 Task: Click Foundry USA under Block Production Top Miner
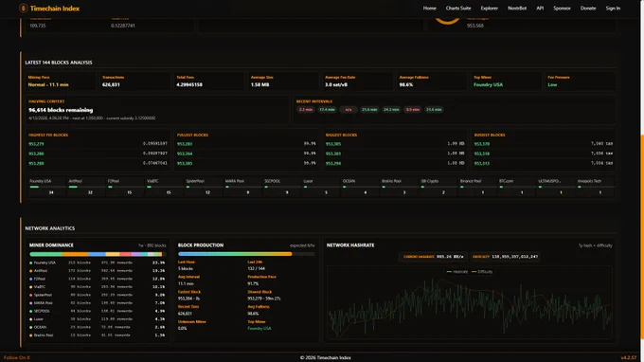tap(259, 328)
